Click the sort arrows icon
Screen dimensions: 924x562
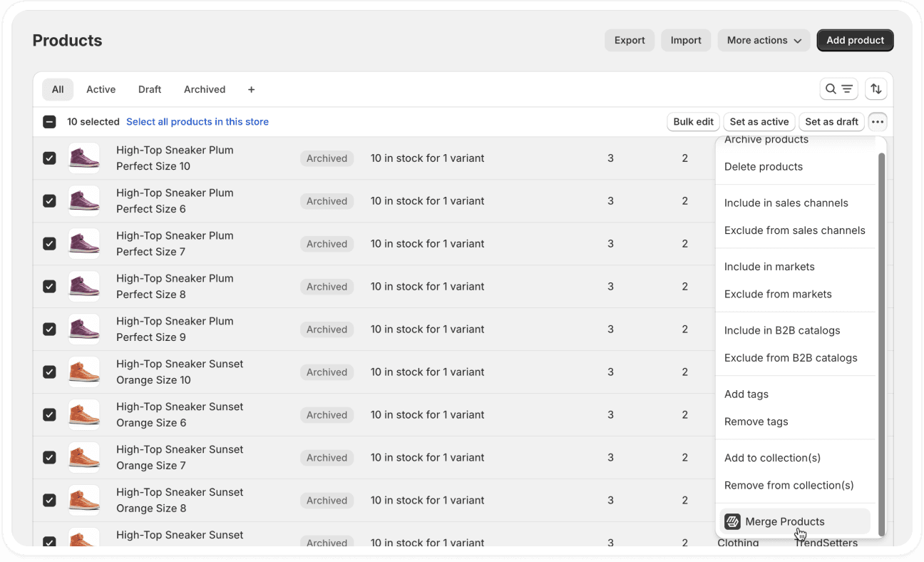point(876,88)
